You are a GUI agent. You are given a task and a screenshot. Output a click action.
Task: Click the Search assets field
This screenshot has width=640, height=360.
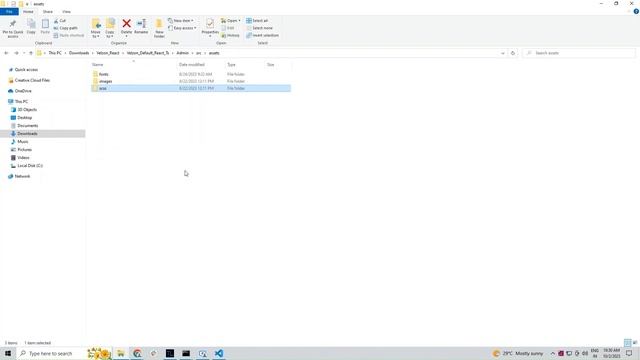pyautogui.click(x=579, y=53)
